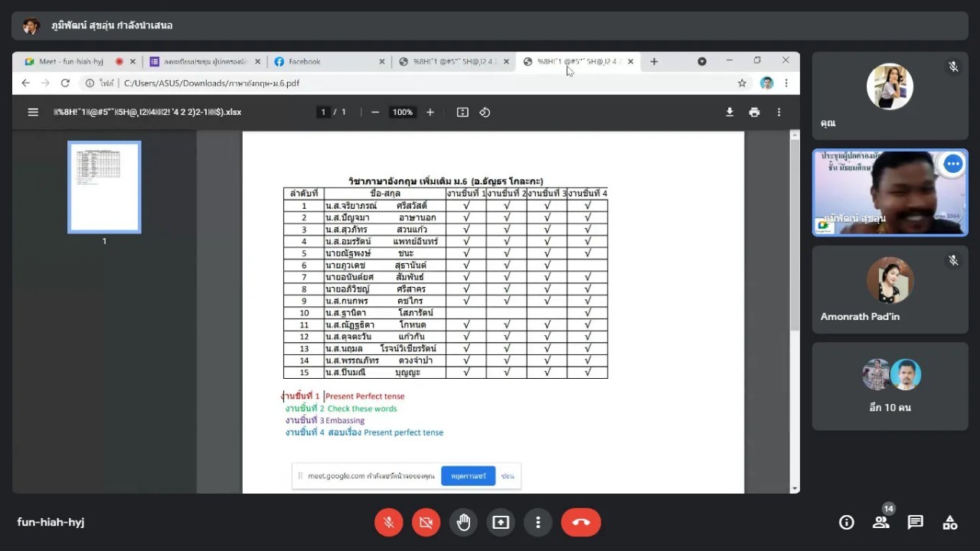Open the meeting details info icon
Screen dimensions: 980x551
click(846, 523)
